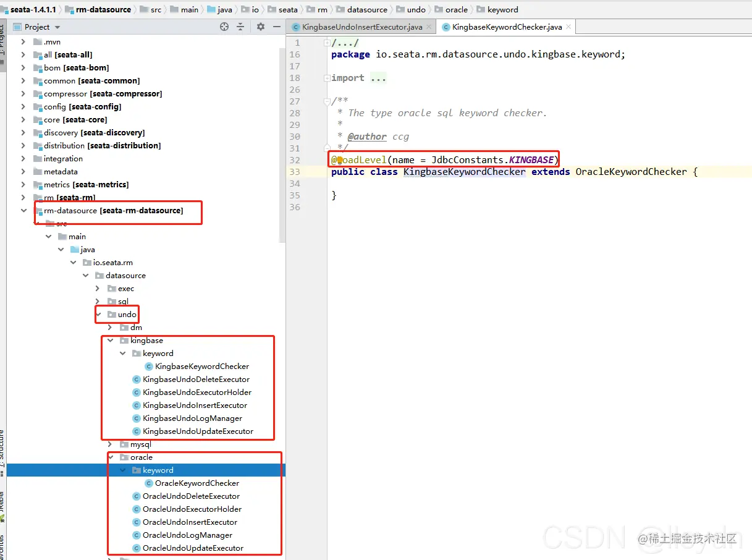Close the KingbaseUndoInsertExecutor.java tab
Image resolution: width=752 pixels, height=560 pixels.
pyautogui.click(x=429, y=27)
